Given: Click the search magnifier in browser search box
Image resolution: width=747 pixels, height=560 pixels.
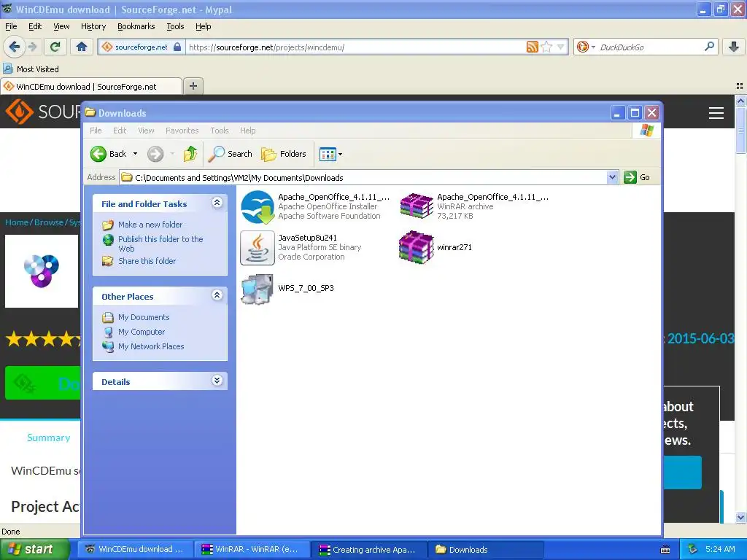Looking at the screenshot, I should [709, 47].
